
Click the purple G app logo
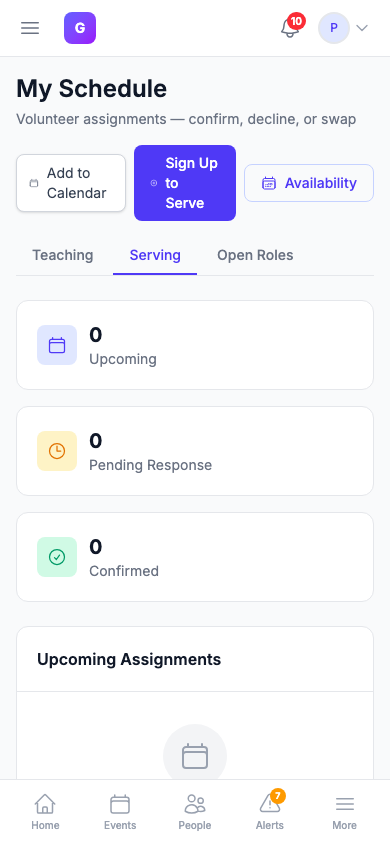point(80,28)
